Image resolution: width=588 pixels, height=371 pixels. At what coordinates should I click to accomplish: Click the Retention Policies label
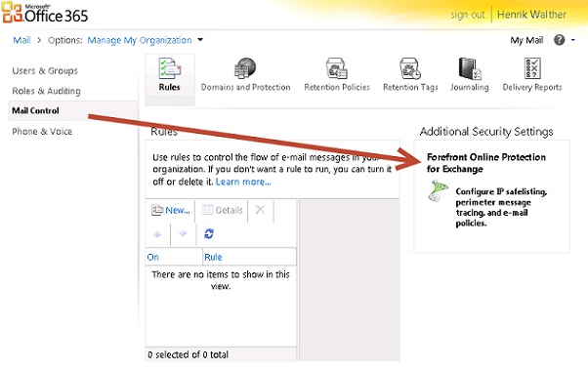pos(337,87)
